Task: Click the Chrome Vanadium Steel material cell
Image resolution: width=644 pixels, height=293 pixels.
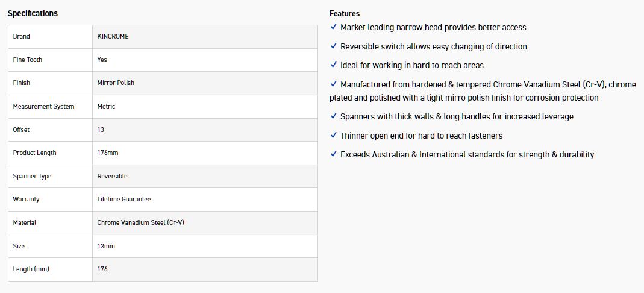Action: tap(140, 222)
